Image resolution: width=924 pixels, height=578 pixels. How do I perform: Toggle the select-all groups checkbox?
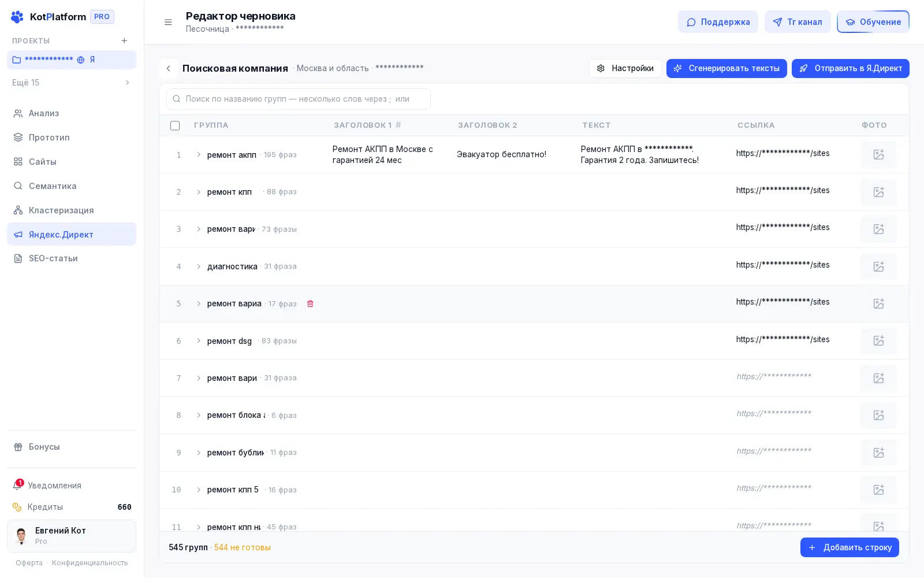point(175,125)
